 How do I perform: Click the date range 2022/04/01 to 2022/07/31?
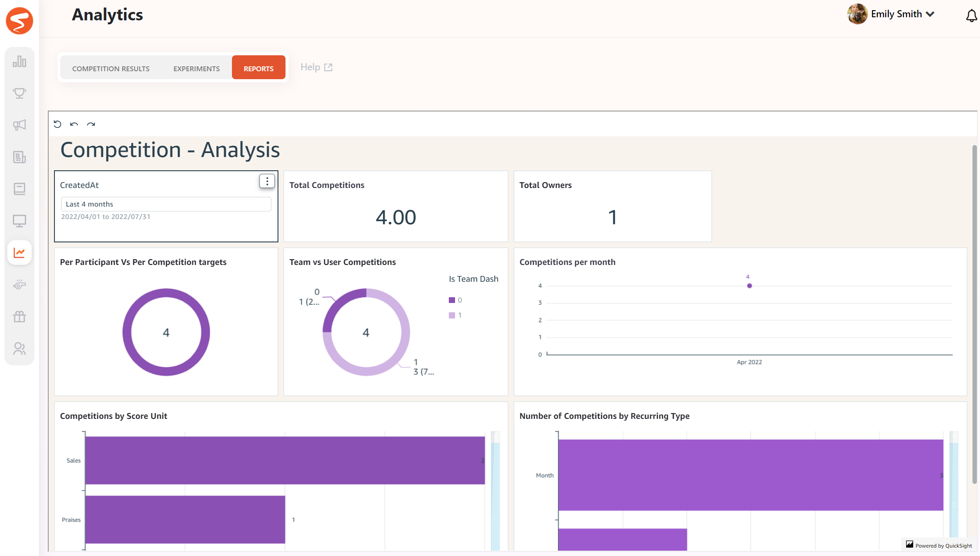(x=106, y=217)
